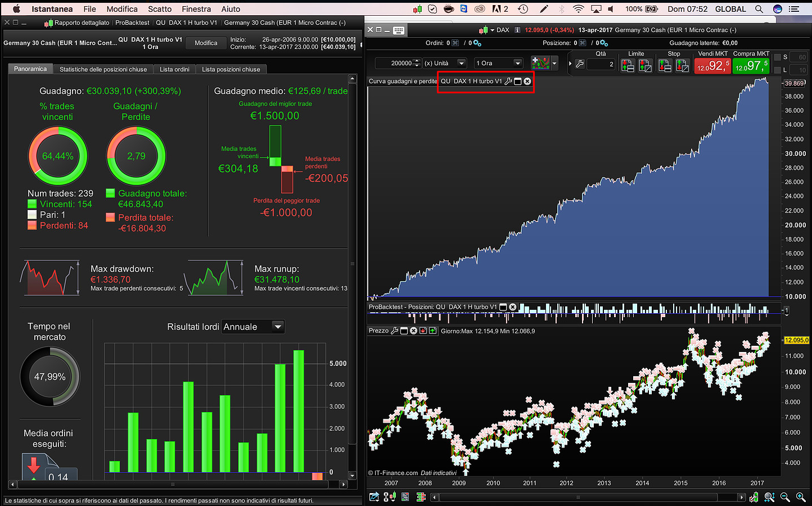
Task: Open the Aiuto menu
Action: coord(231,9)
